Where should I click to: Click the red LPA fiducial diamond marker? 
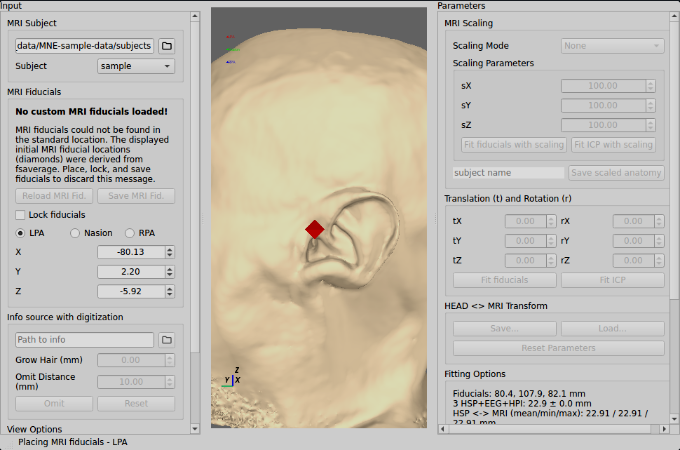tap(314, 229)
